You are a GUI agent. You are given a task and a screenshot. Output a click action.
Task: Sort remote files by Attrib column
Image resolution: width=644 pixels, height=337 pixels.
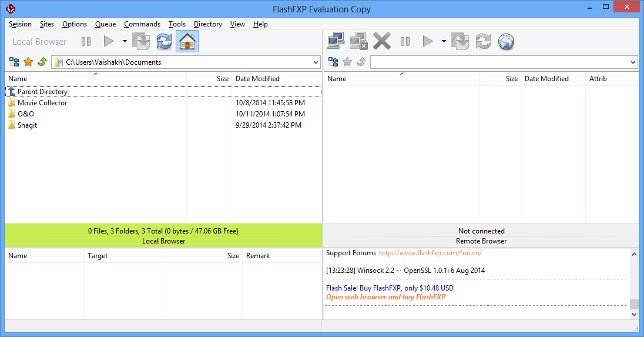(x=612, y=78)
